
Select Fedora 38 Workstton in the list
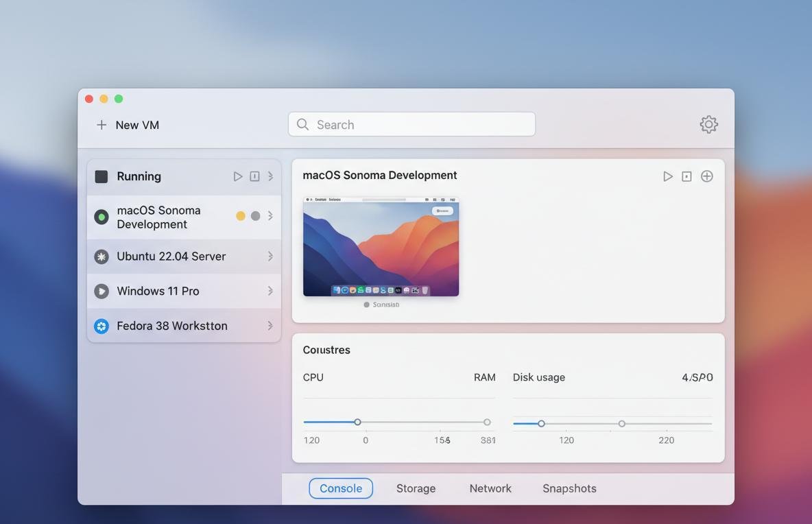coord(184,326)
